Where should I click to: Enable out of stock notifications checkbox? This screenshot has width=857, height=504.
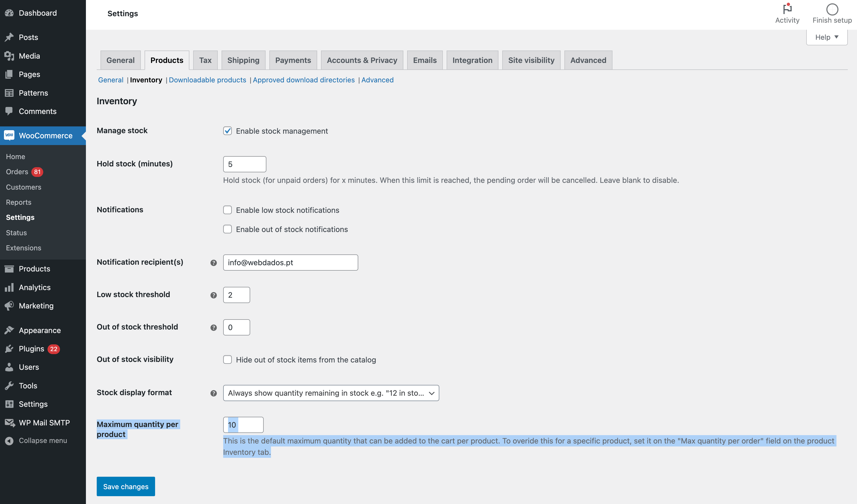227,229
